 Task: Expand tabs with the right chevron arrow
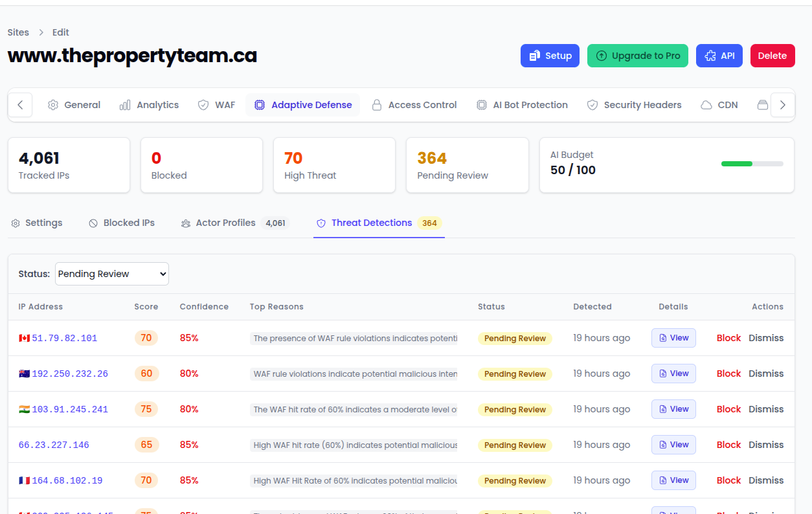point(783,105)
